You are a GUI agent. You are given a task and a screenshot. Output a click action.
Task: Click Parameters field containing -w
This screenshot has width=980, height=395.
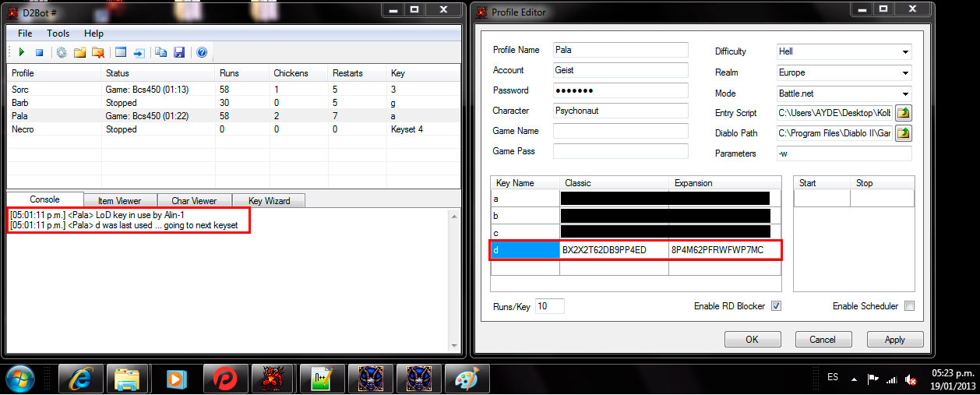click(x=844, y=153)
